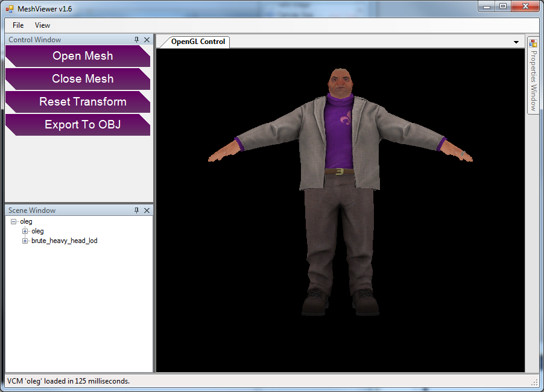
Task: Select the child oleg mesh item
Action: click(x=37, y=231)
